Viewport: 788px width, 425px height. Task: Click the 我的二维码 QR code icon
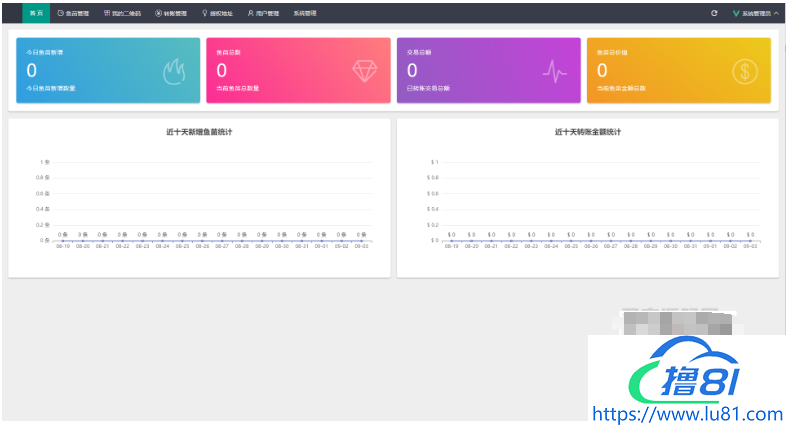107,13
